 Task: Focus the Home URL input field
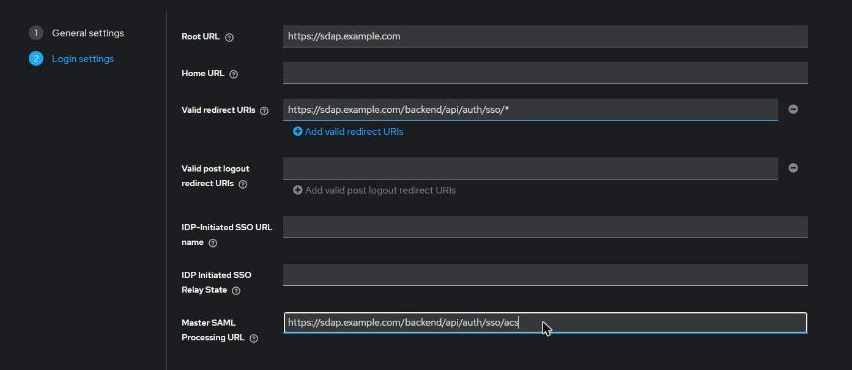[x=545, y=73]
